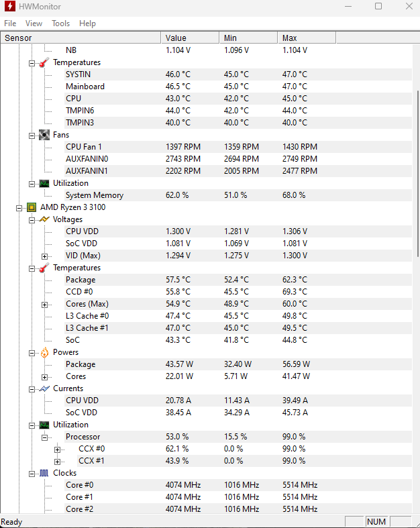
Task: Collapse the AMD Ryzen 3 3100 tree
Action: (x=19, y=209)
